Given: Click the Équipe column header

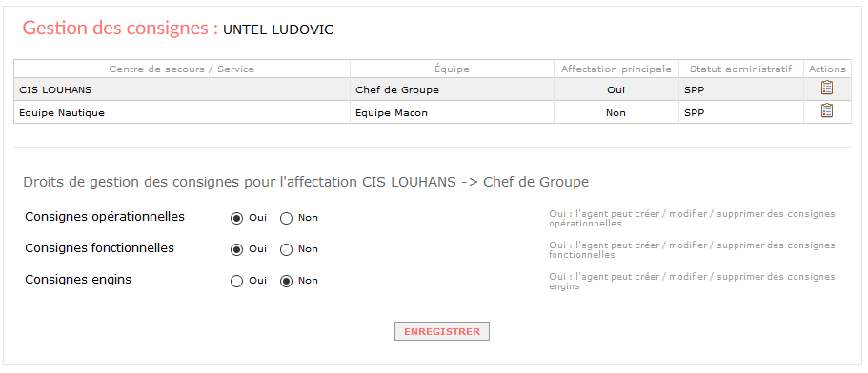Looking at the screenshot, I should pyautogui.click(x=452, y=69).
